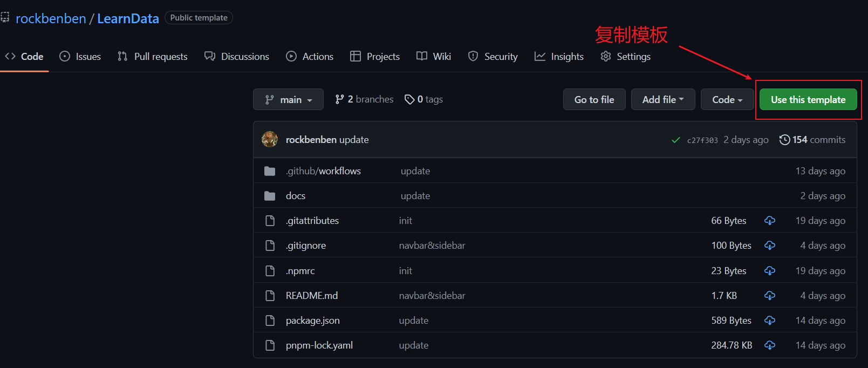Download package.json via cloud icon
This screenshot has height=368, width=868.
coord(770,320)
